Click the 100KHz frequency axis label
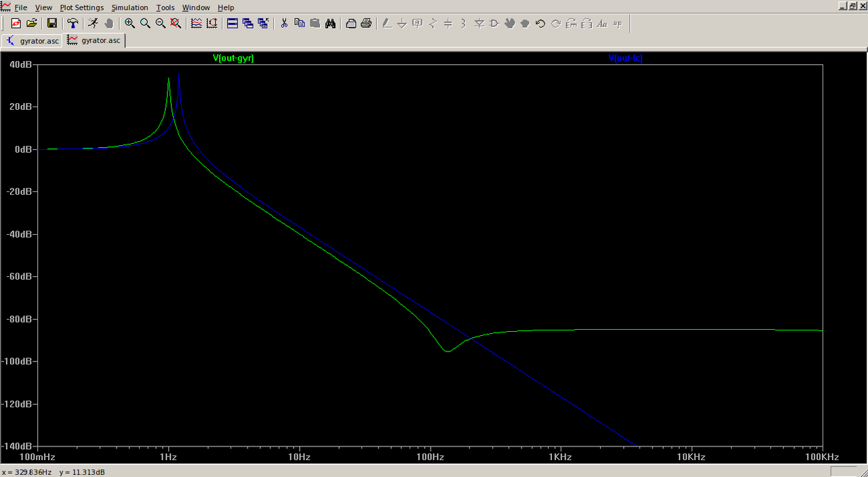 pos(822,457)
